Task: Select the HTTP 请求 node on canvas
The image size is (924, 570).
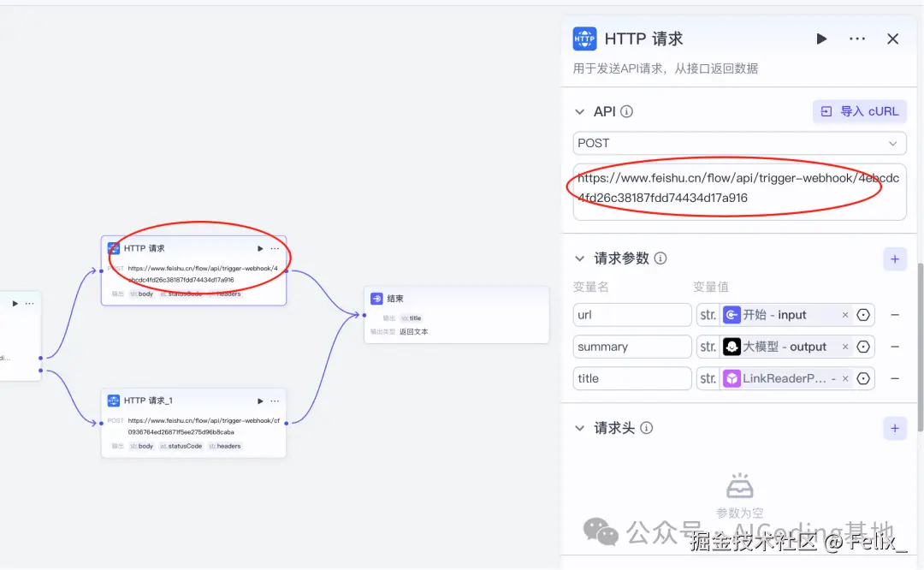Action: [194, 270]
